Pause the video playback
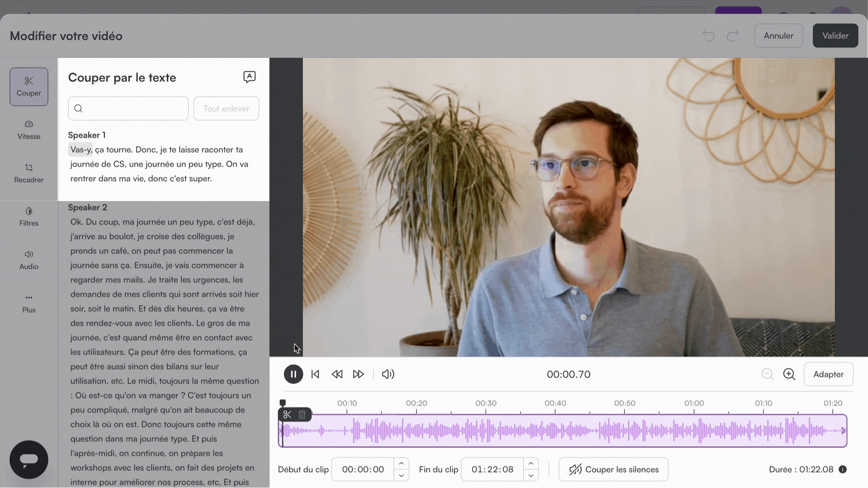This screenshot has height=488, width=868. coord(293,374)
